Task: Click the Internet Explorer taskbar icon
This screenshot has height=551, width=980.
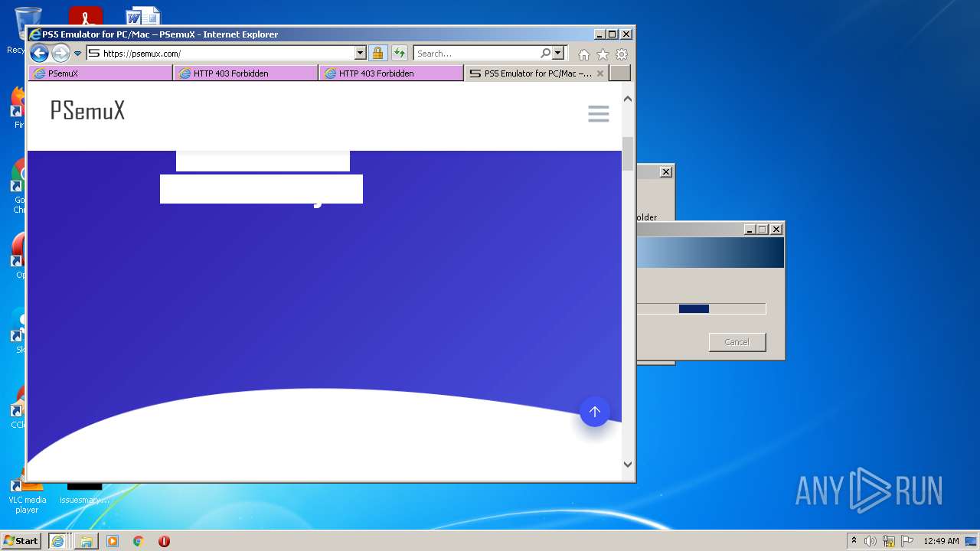Action: tap(57, 541)
